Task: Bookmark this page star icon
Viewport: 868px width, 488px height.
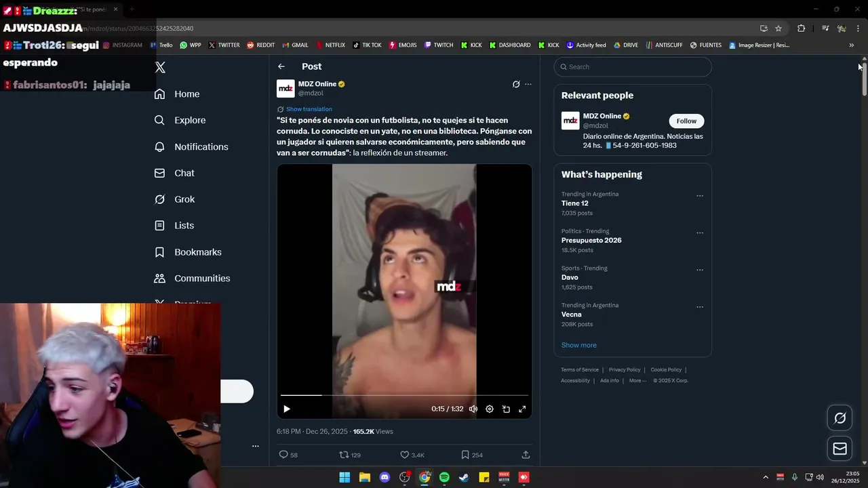Action: click(778, 28)
